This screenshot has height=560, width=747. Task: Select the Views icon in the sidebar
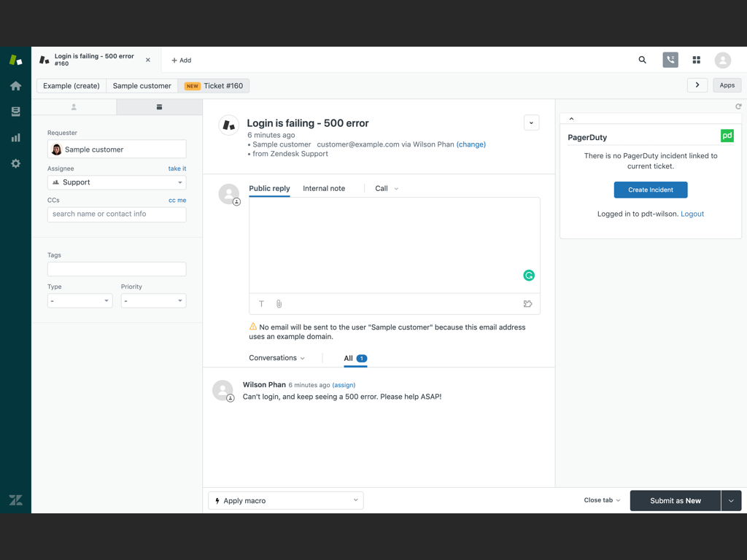point(15,111)
